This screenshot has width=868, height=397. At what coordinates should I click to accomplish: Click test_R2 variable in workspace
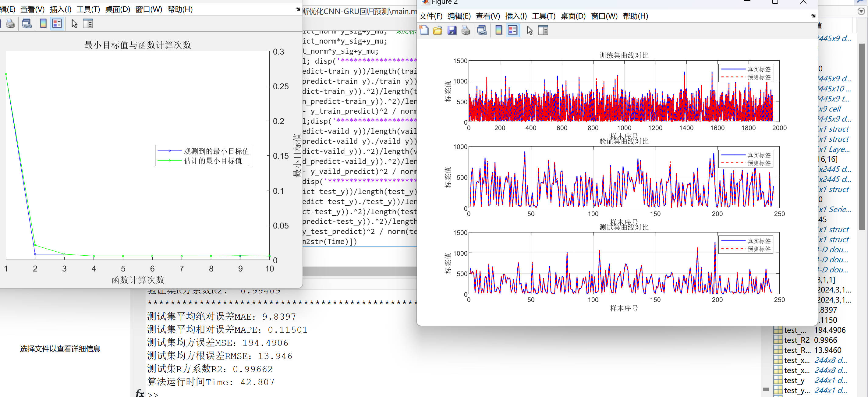pyautogui.click(x=796, y=340)
